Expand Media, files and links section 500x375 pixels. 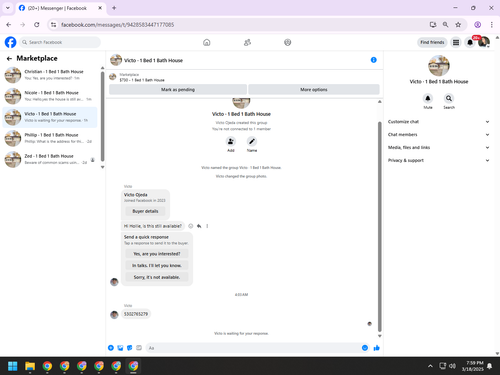[439, 147]
